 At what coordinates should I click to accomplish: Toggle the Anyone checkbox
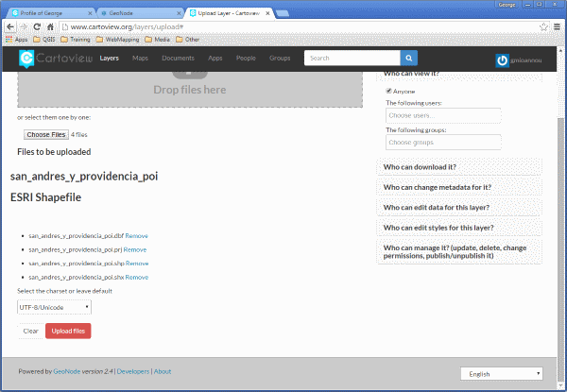(x=388, y=91)
